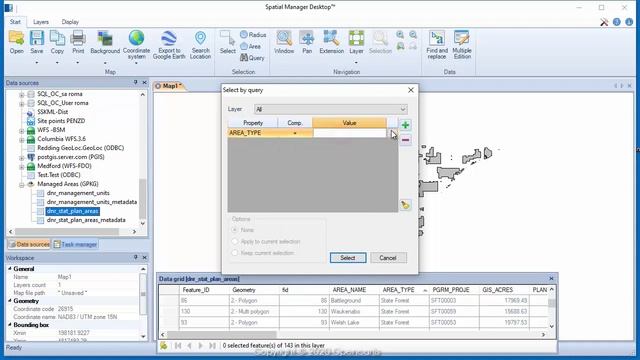Select the Map1 document tab
This screenshot has height=360, width=640.
point(170,86)
